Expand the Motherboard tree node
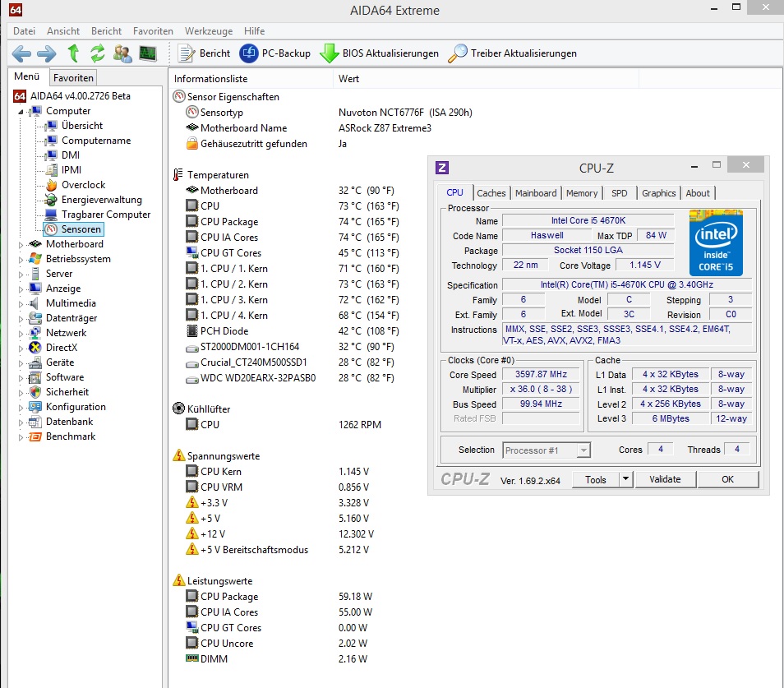This screenshot has height=688, width=784. tap(21, 245)
